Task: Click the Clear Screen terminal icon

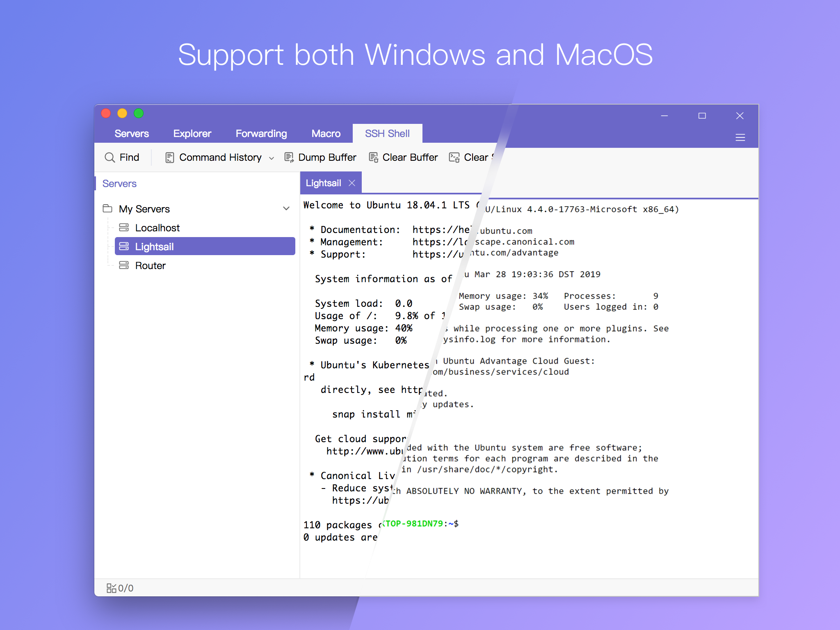Action: tap(454, 157)
